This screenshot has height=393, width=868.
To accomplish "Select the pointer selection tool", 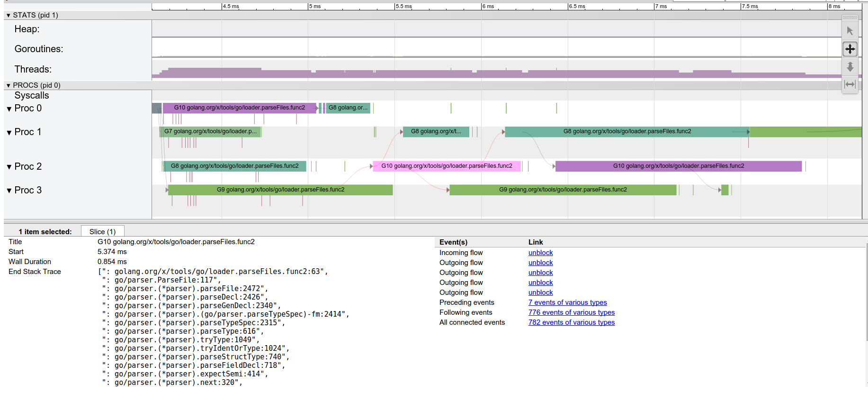I will [850, 31].
